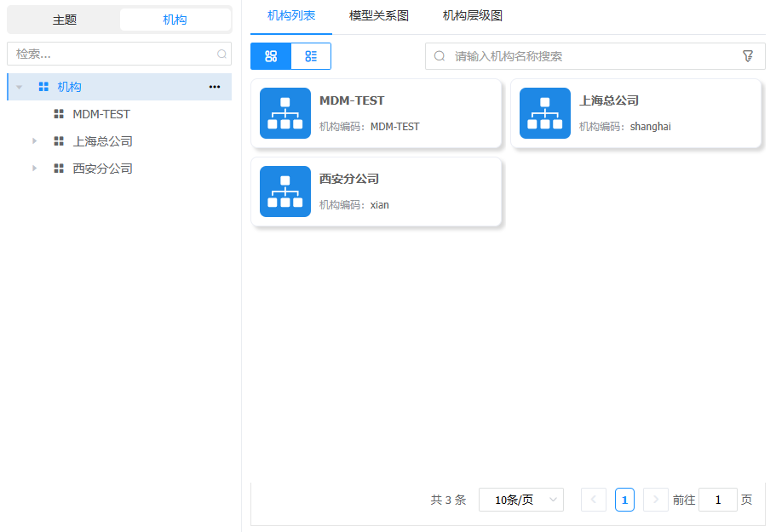Switch to list view layout
This screenshot has width=776, height=532.
point(311,56)
